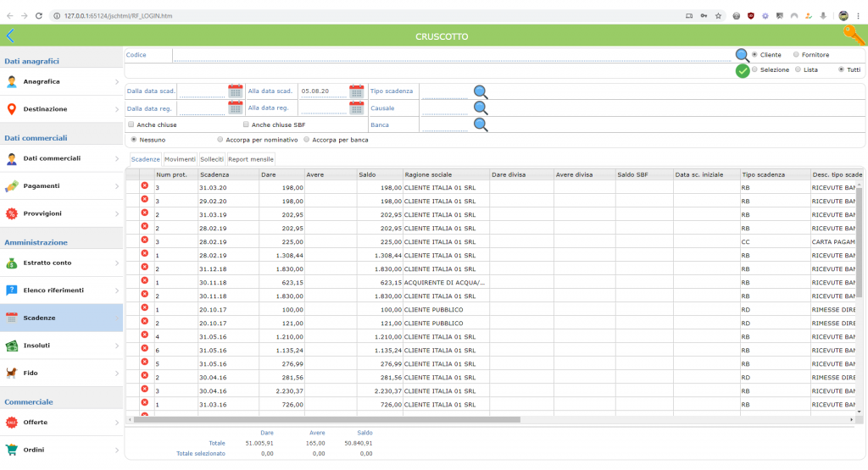Switch to the Movimenti tab
The height and width of the screenshot is (470, 868).
click(180, 159)
